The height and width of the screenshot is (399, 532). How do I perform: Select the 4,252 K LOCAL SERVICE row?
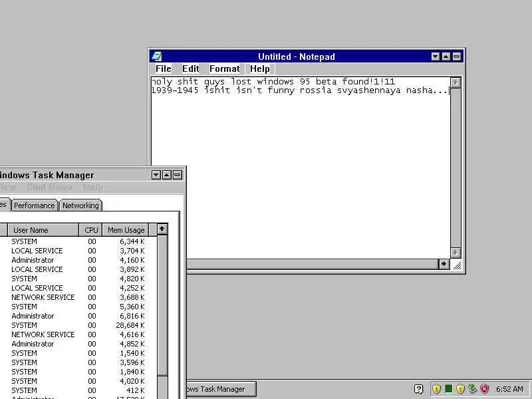click(x=78, y=288)
